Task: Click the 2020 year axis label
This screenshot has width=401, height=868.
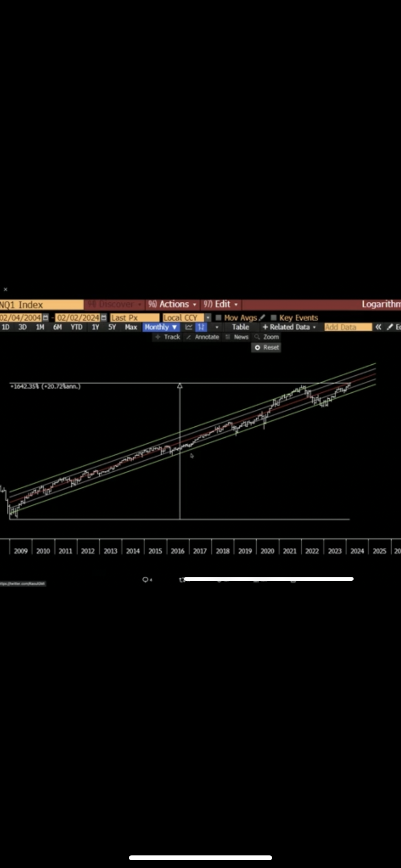Action: pos(267,551)
